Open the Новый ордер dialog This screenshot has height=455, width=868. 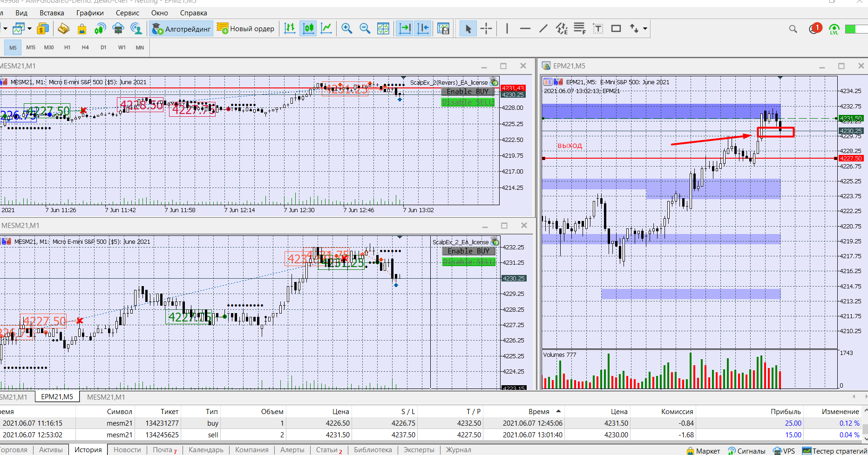point(245,29)
